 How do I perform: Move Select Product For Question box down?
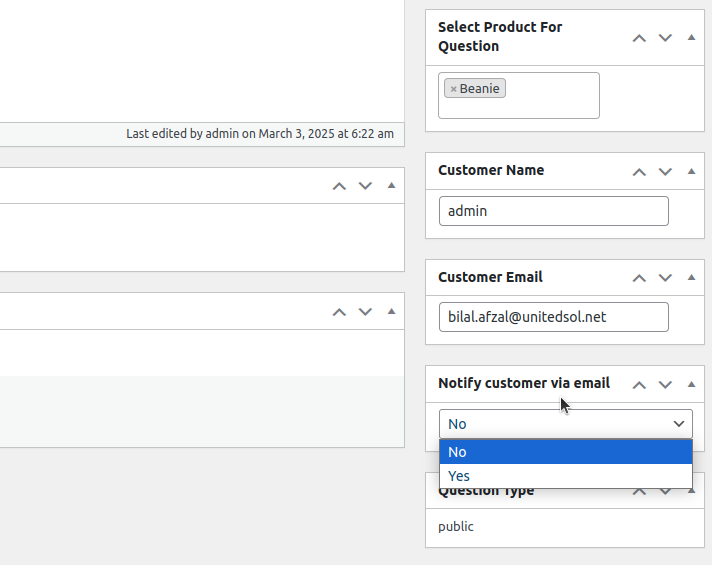point(665,38)
